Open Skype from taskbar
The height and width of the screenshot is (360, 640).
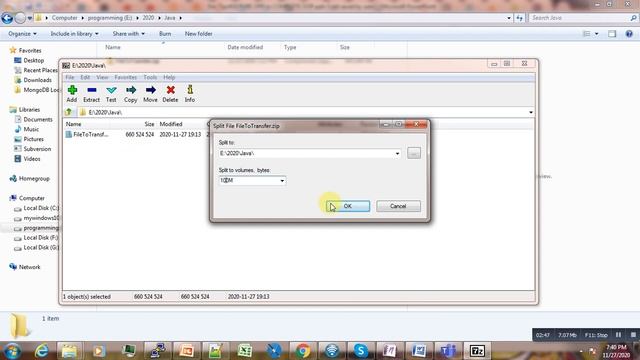(x=361, y=351)
